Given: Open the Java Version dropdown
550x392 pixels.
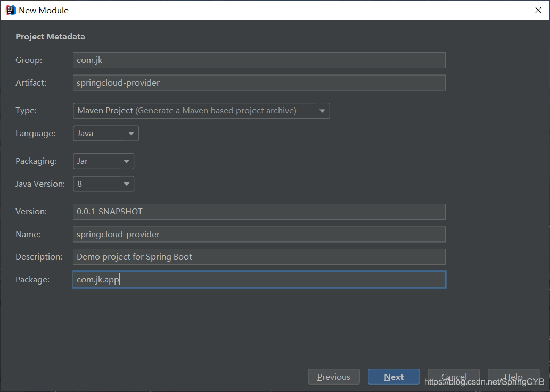Looking at the screenshot, I should [103, 184].
